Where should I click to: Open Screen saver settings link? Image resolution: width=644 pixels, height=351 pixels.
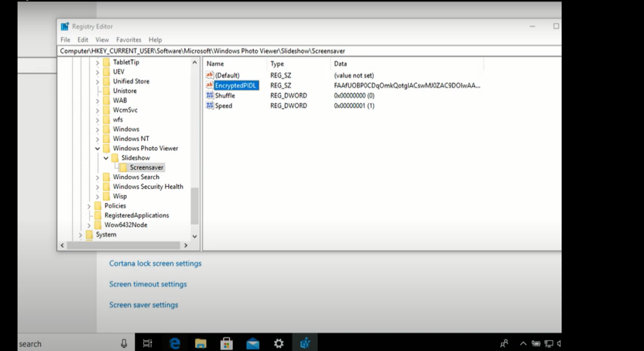pyautogui.click(x=143, y=305)
